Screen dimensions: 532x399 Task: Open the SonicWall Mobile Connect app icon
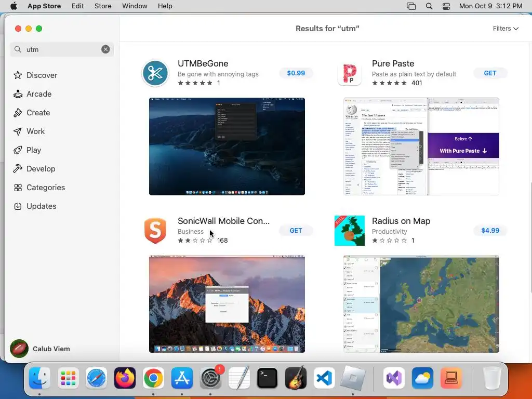[155, 231]
